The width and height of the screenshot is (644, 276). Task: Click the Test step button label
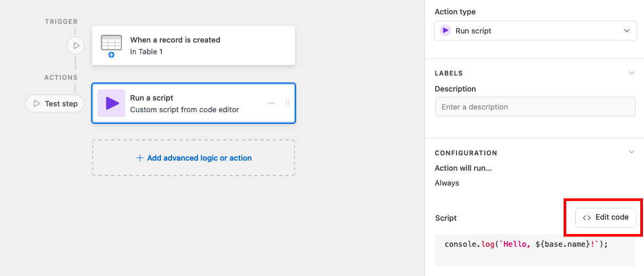pyautogui.click(x=61, y=104)
